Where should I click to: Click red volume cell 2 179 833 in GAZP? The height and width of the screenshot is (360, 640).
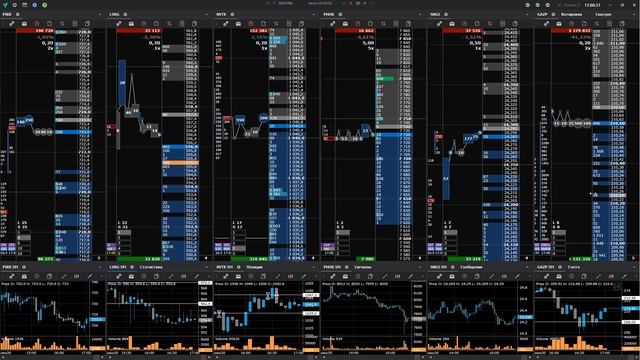(x=571, y=31)
